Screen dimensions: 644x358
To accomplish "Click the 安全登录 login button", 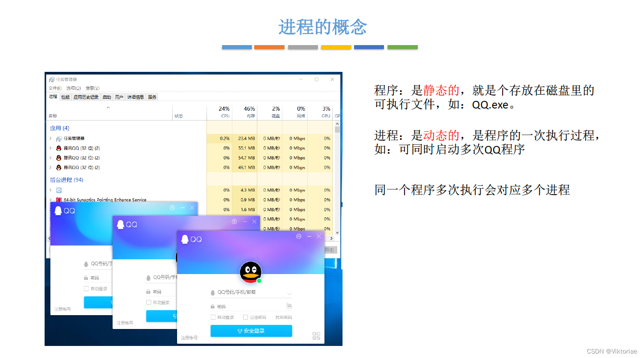I will [251, 331].
